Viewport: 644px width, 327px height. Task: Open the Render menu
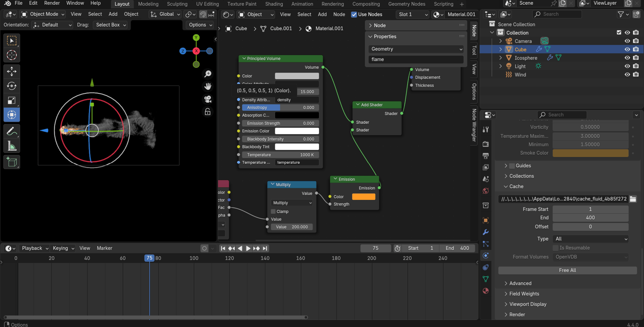click(x=52, y=3)
